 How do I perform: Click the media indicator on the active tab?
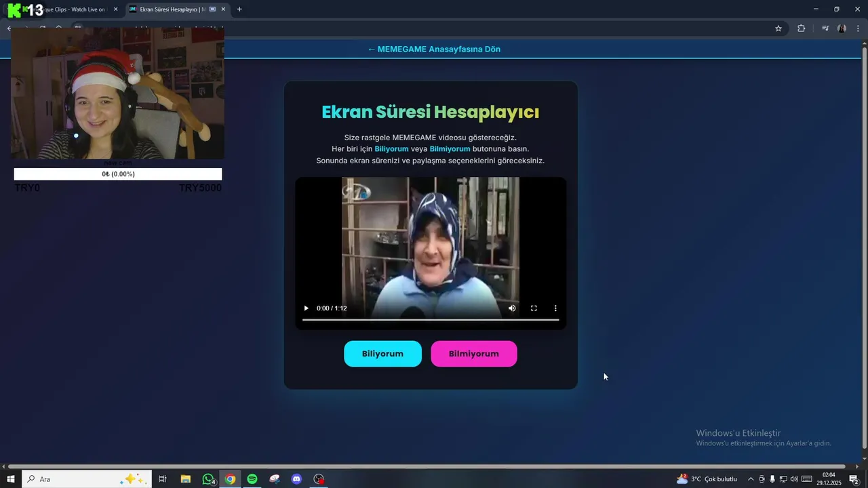point(212,9)
